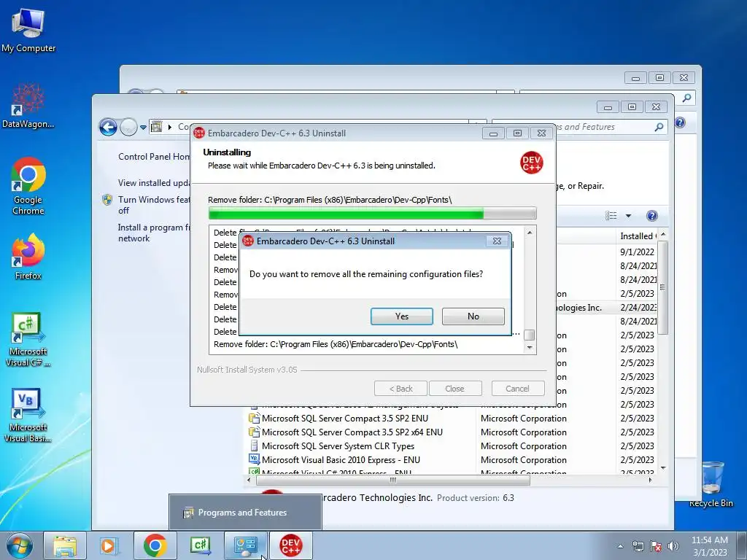Click the search magnifier in Programs and Features
Image resolution: width=747 pixels, height=560 pixels.
659,127
